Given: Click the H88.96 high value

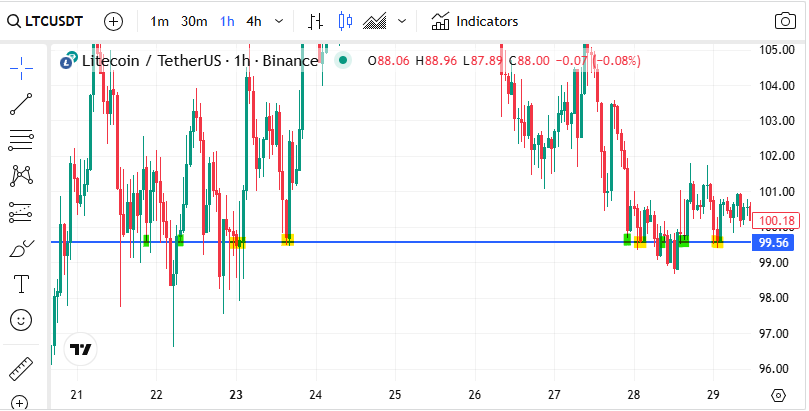Looking at the screenshot, I should (x=436, y=61).
